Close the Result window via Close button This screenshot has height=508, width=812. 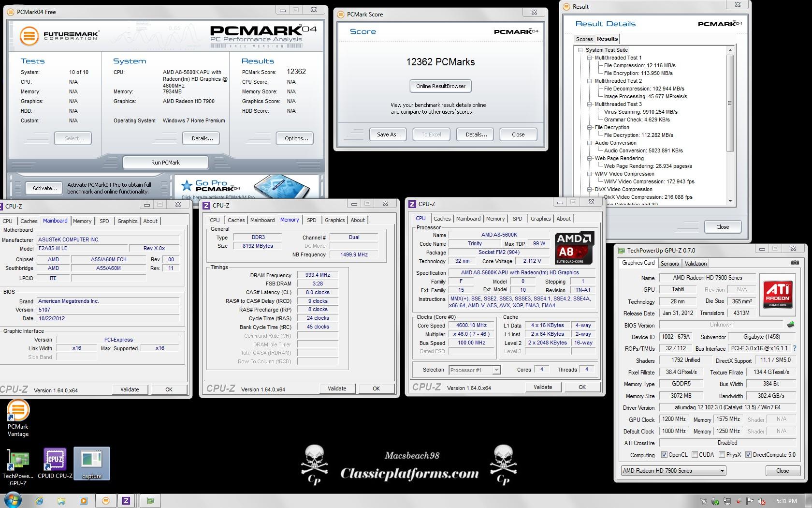click(722, 227)
